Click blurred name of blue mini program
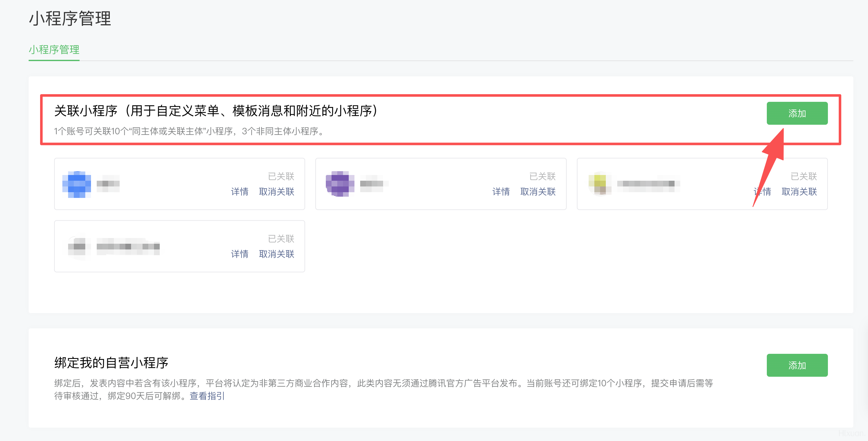Screen dimensions: 868x441 (108, 184)
